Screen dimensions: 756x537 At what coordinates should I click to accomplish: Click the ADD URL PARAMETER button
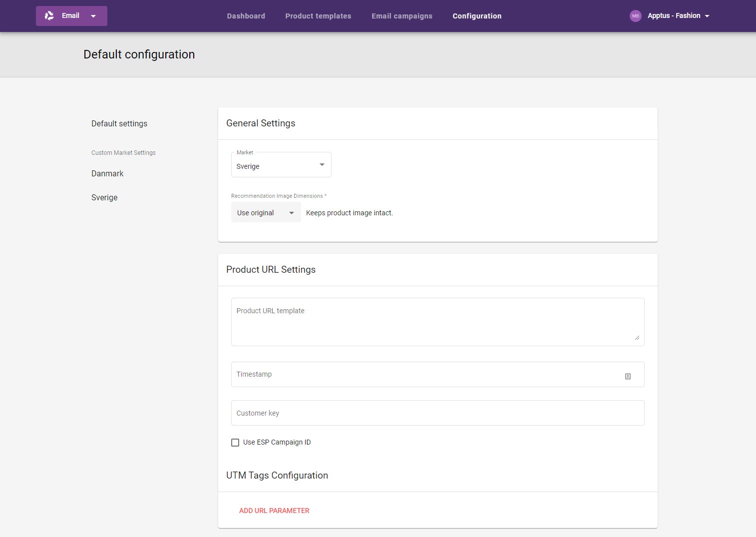[x=274, y=511]
